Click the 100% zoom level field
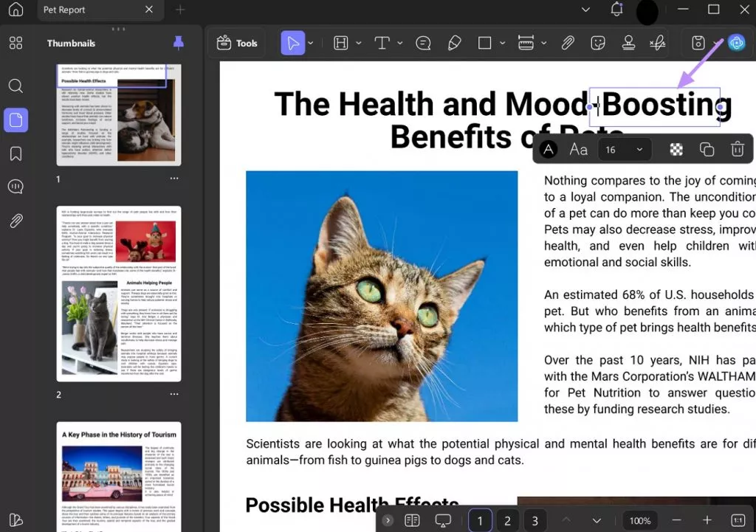This screenshot has height=532, width=756. pyautogui.click(x=640, y=520)
